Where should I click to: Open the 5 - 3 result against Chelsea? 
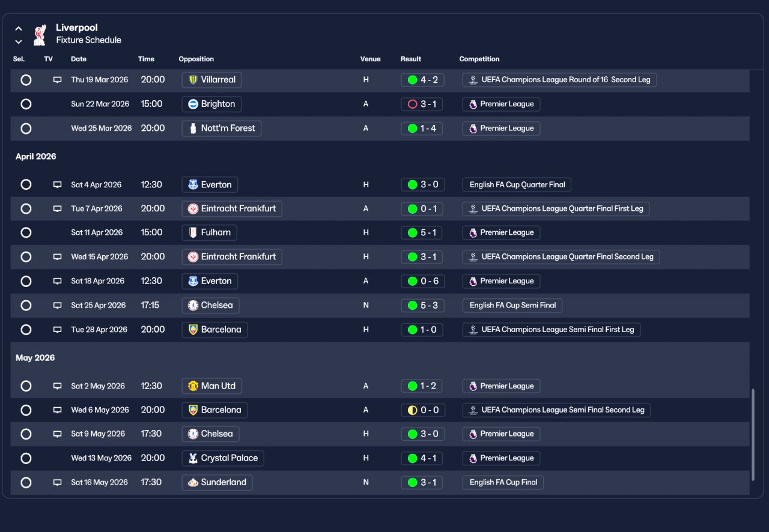[x=422, y=305]
